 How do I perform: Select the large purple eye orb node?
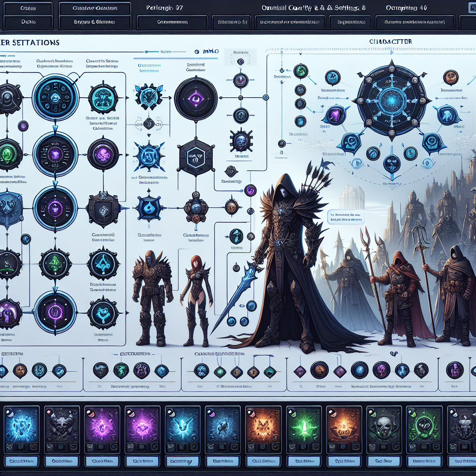pyautogui.click(x=196, y=99)
